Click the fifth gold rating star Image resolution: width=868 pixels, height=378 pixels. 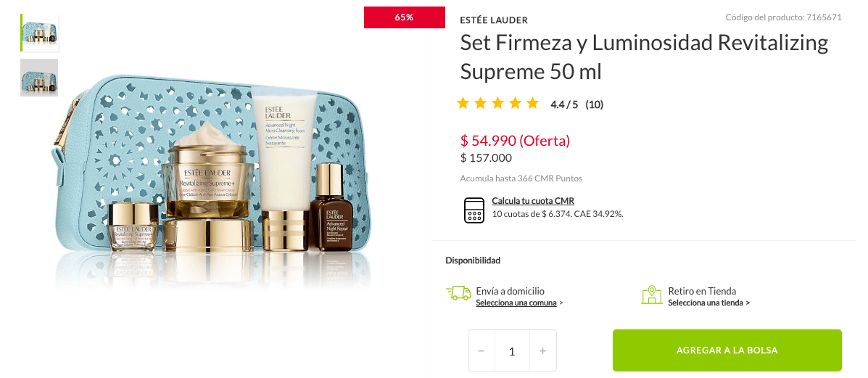coord(532,103)
